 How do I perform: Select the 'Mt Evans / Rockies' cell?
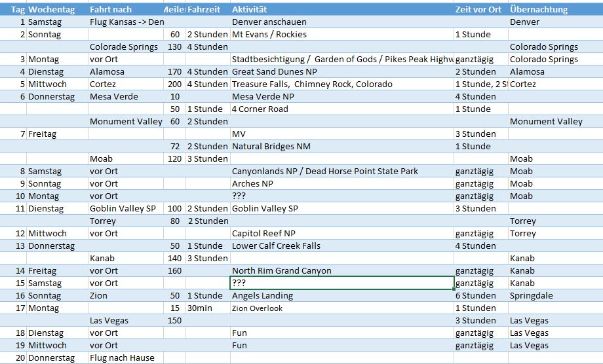click(269, 35)
